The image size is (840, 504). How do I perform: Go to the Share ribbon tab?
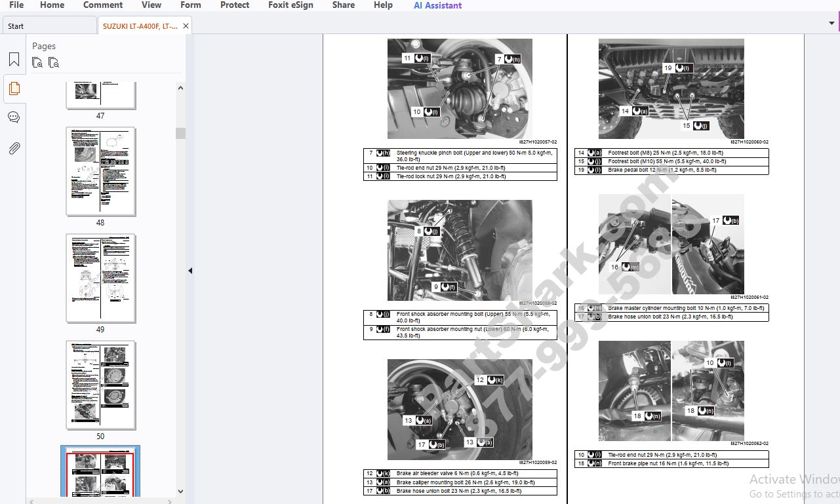[x=344, y=5]
